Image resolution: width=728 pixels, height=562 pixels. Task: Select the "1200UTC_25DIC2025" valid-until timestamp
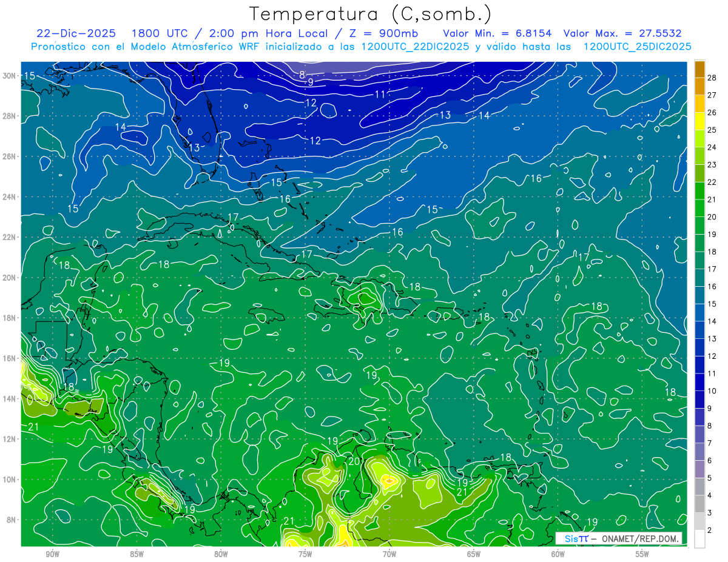637,47
